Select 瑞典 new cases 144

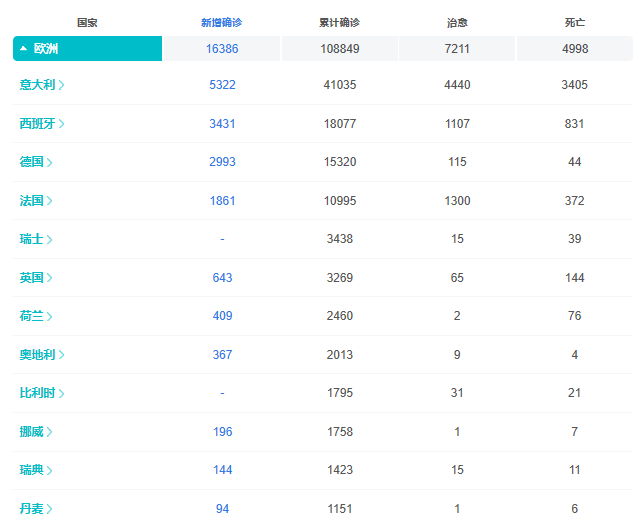(x=222, y=470)
